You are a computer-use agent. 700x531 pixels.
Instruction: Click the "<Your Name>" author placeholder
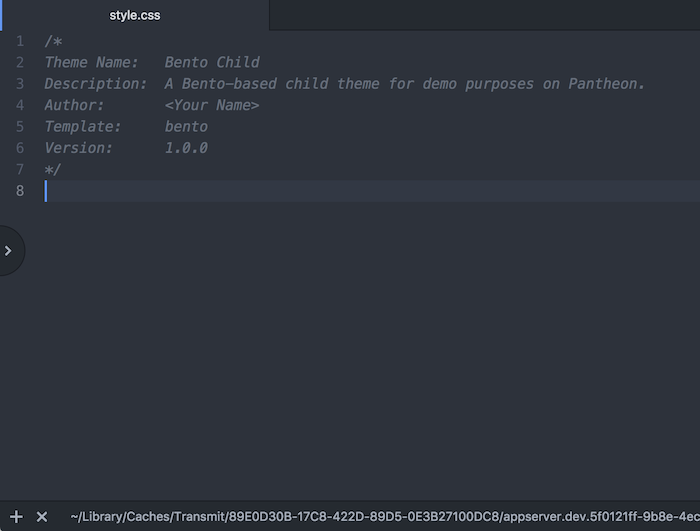[x=212, y=105]
